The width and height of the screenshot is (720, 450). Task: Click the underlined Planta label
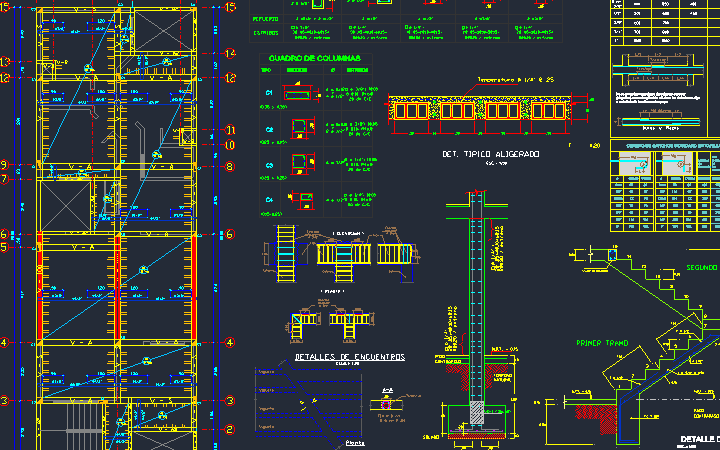(355, 443)
